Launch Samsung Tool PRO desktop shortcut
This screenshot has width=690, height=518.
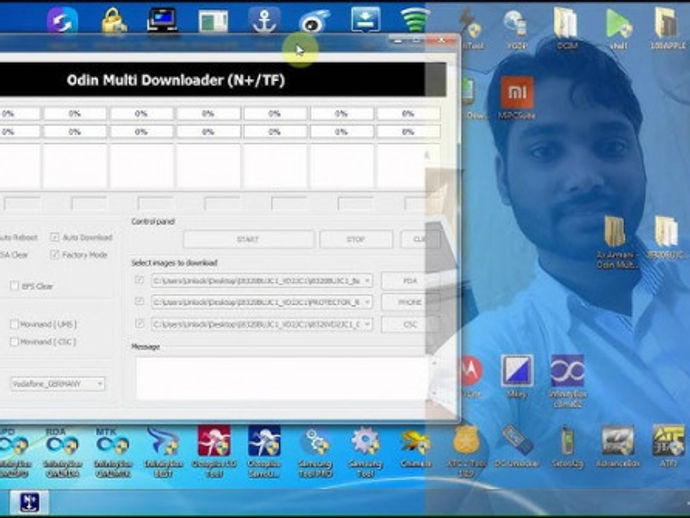[x=315, y=452]
